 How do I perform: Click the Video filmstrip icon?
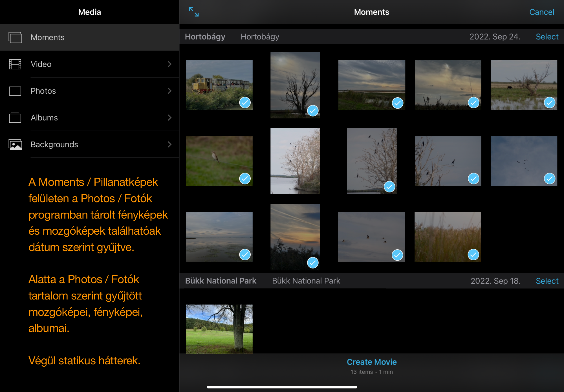pos(15,64)
